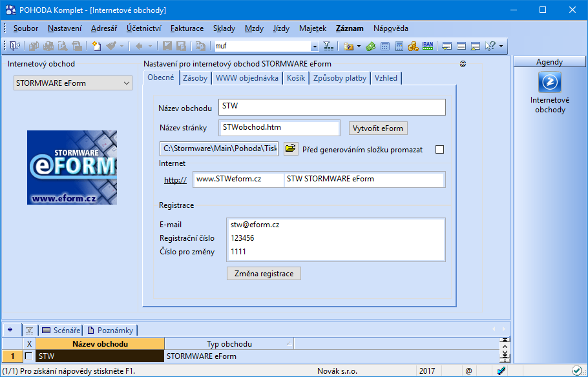Tick the X checkbox in the STW row

point(28,356)
